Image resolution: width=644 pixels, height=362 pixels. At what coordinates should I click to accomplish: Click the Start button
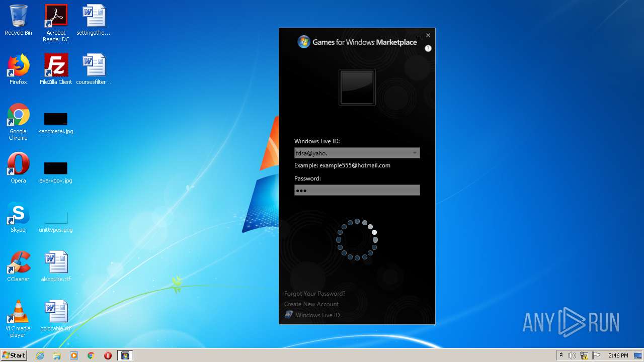(x=14, y=355)
